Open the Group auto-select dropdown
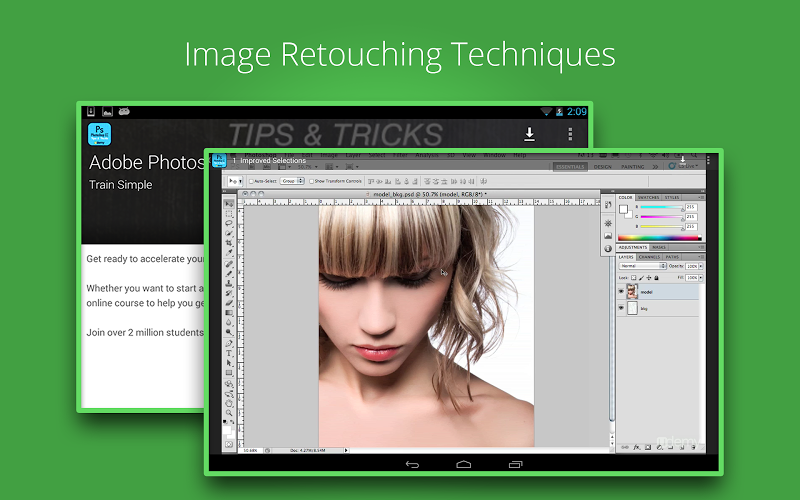Viewport: 800px width, 500px height. point(291,181)
